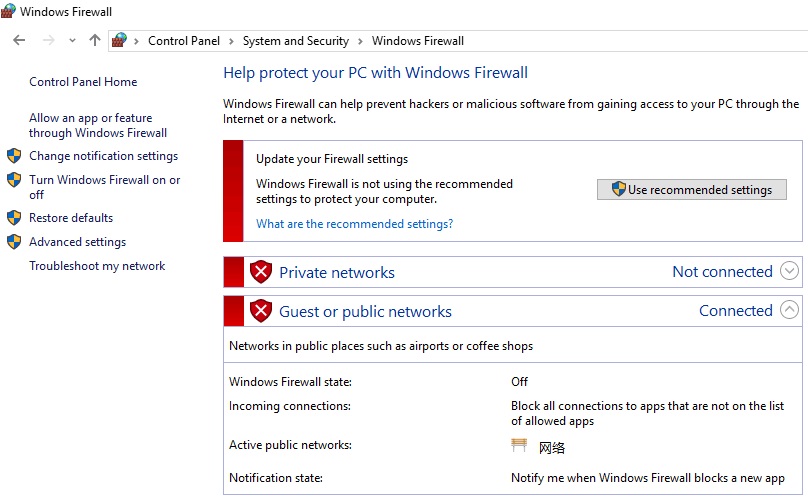Click the bench network icon by Active public networks
Viewport: 808px width, 501px height.
click(x=519, y=445)
